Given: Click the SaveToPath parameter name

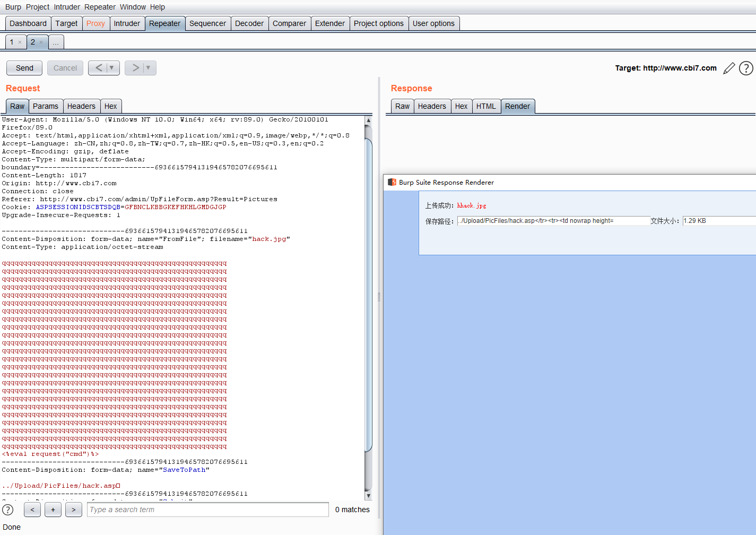Looking at the screenshot, I should (x=184, y=470).
